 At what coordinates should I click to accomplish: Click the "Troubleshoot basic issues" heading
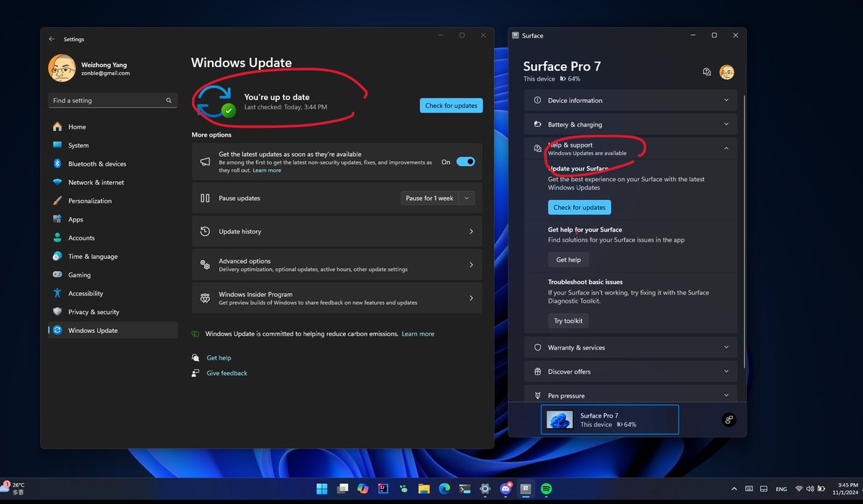pyautogui.click(x=585, y=282)
